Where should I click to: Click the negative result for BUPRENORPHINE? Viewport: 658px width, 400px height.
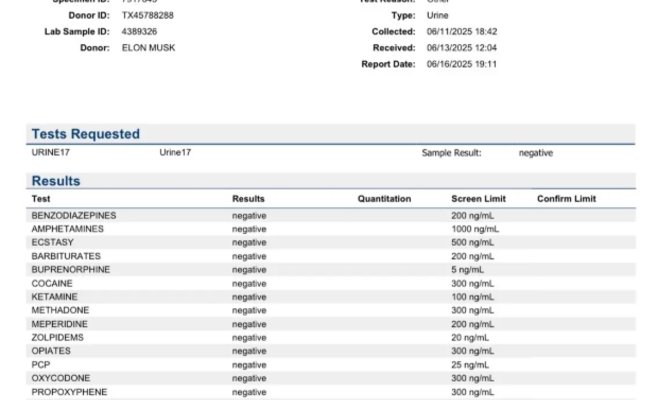pyautogui.click(x=249, y=270)
